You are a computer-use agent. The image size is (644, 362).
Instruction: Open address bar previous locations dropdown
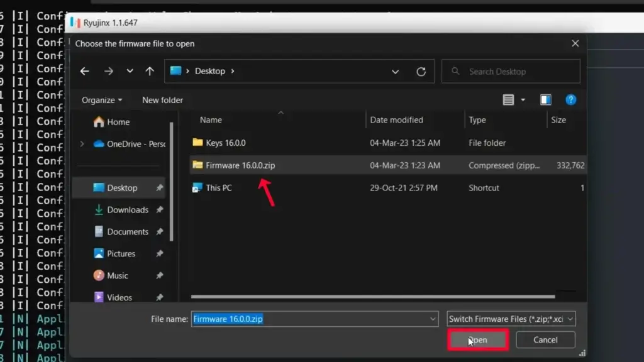(x=395, y=72)
